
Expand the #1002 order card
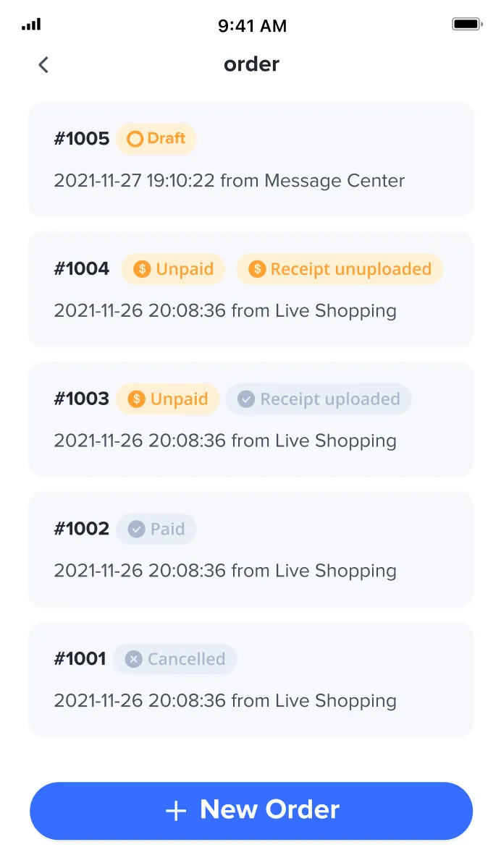tap(250, 549)
